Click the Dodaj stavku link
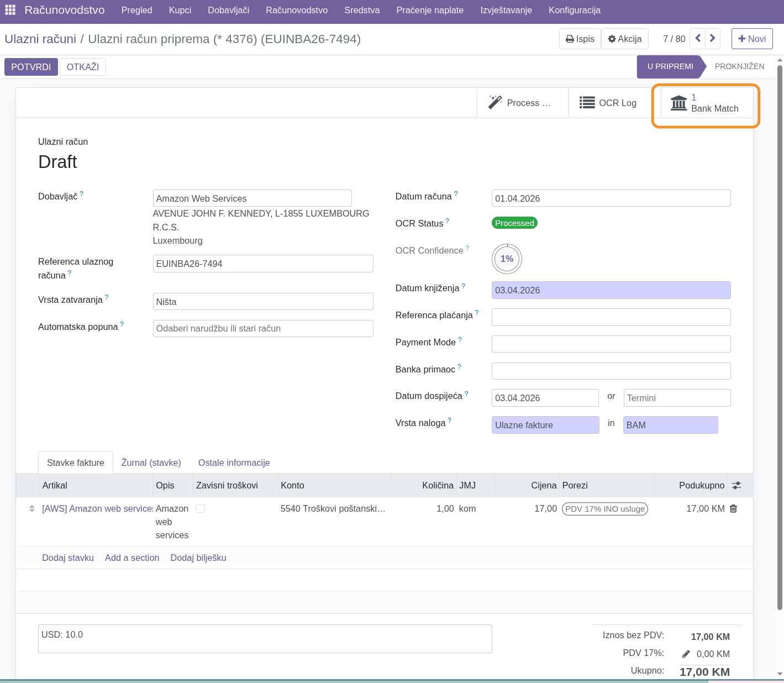Screen dimensions: 784x683 [x=68, y=558]
